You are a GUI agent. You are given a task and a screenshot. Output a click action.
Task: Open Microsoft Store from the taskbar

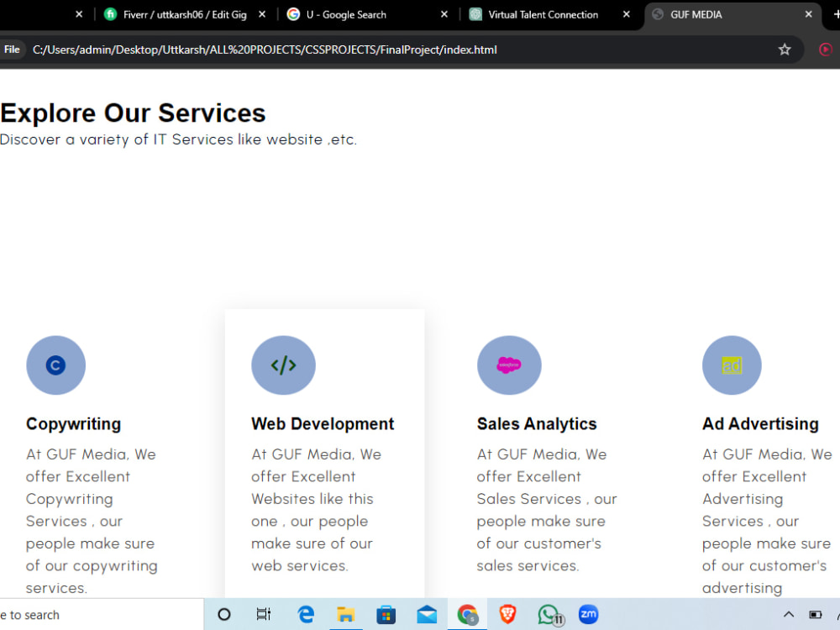point(386,615)
